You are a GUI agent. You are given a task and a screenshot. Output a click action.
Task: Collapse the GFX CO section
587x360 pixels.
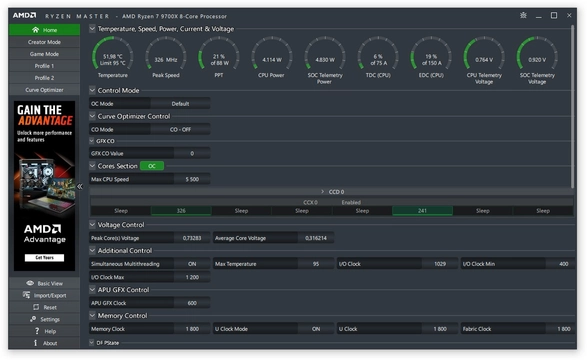tap(92, 141)
